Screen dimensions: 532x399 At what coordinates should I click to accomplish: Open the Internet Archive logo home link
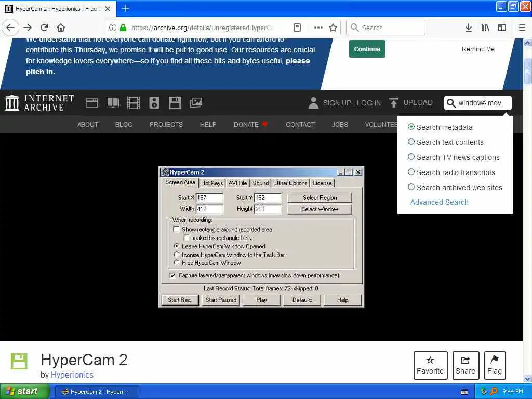tap(39, 103)
